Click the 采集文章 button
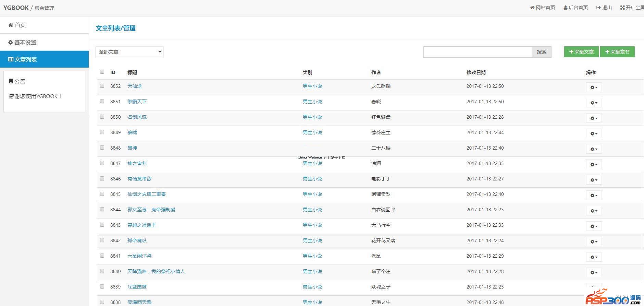Screen dimensions: 644x306 (x=581, y=52)
